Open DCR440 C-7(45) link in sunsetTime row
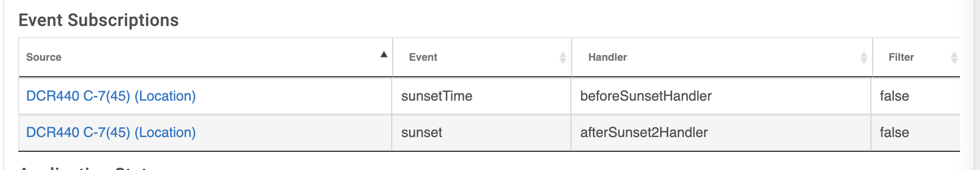This screenshot has width=980, height=170. pos(111,96)
